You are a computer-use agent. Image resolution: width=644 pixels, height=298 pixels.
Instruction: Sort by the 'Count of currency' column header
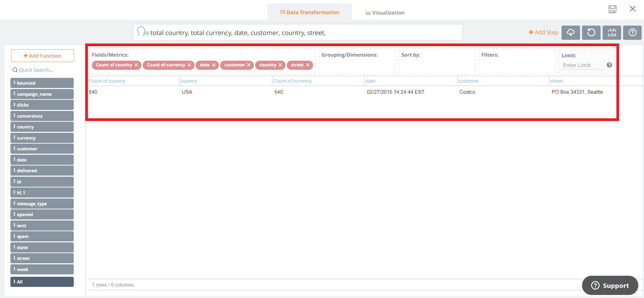(292, 81)
